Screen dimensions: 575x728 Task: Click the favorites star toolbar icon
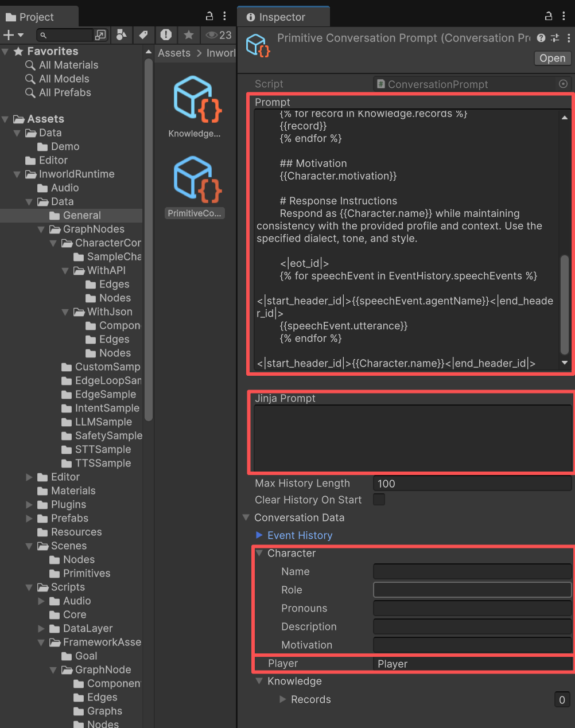point(189,35)
